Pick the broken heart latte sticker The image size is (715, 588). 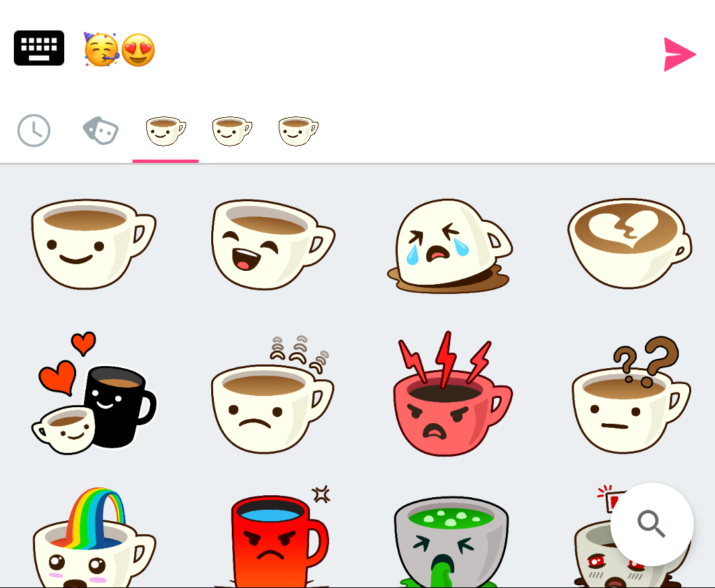(x=630, y=243)
